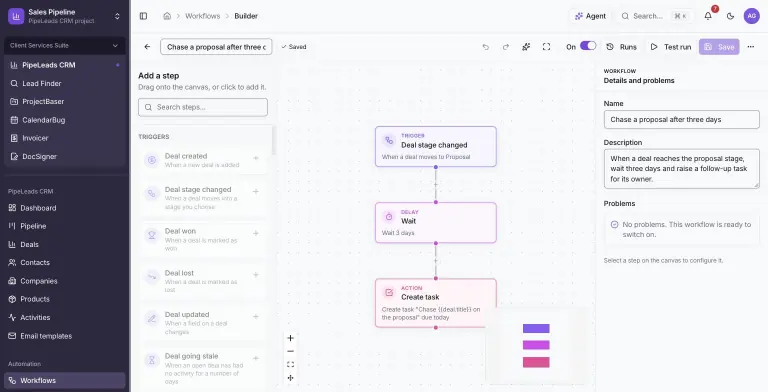Add Deal going stale trigger card

coord(203,369)
